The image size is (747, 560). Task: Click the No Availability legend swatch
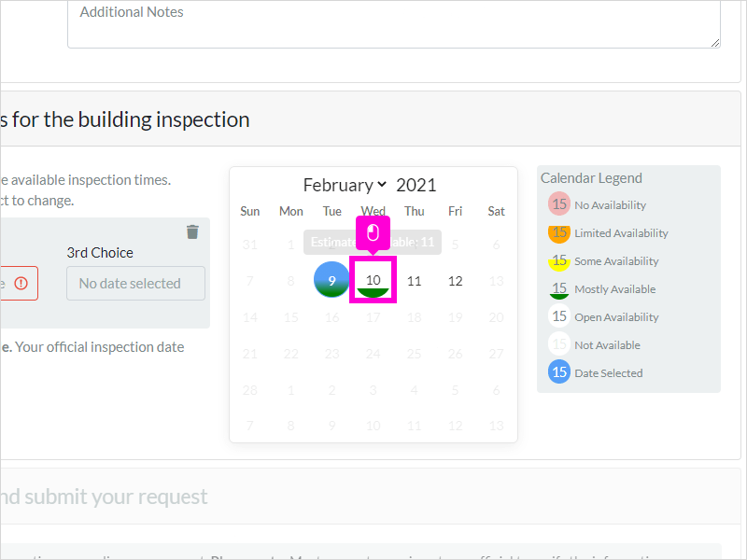(559, 204)
